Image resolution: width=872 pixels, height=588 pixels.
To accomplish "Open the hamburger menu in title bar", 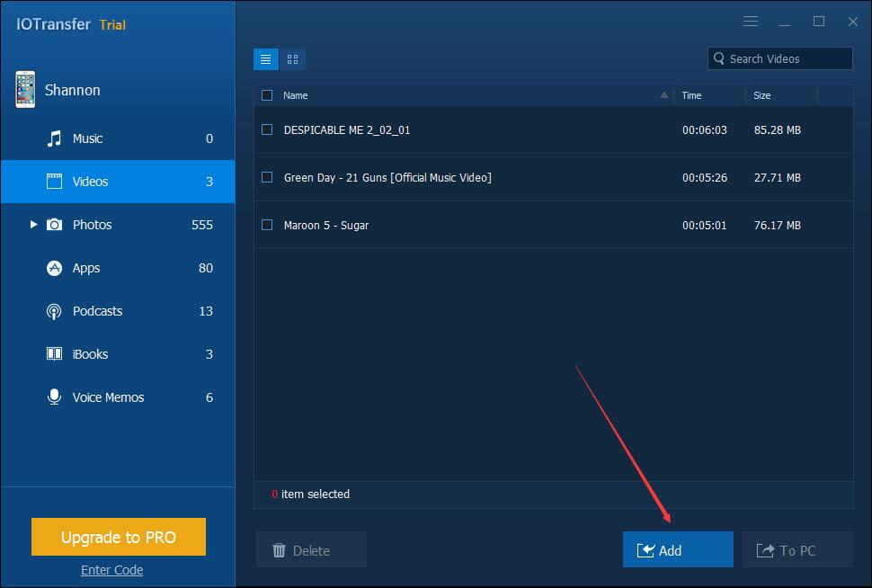I will [x=751, y=22].
